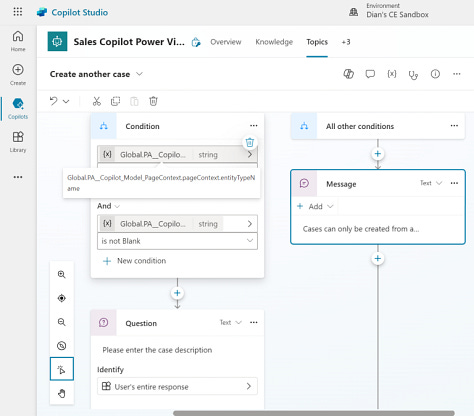Add node below the Condition branch
The width and height of the screenshot is (474, 416).
(177, 293)
